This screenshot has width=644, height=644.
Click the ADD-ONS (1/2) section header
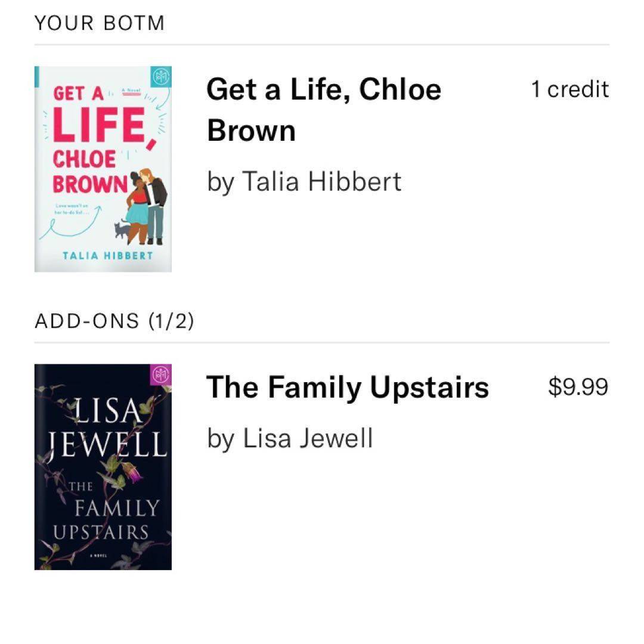click(114, 321)
